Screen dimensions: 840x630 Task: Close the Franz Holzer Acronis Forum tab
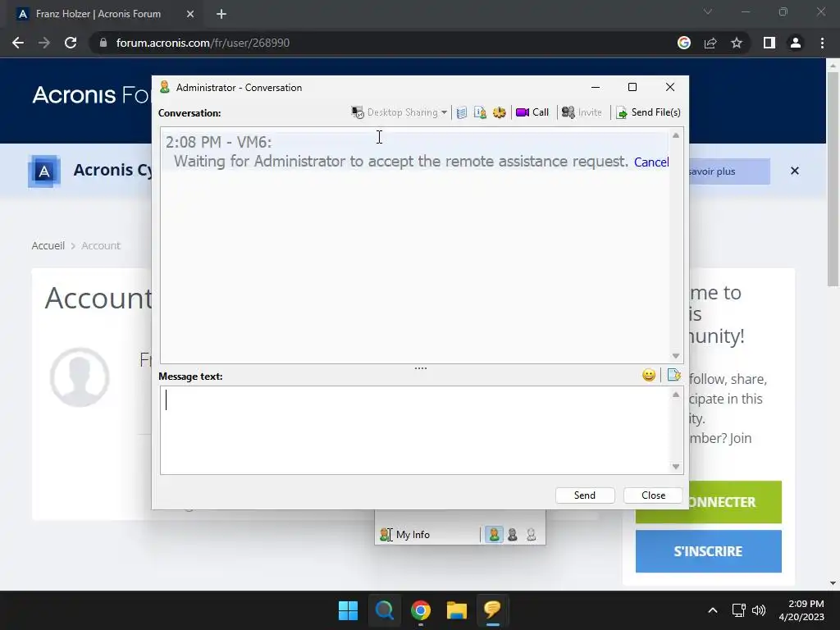pos(190,14)
